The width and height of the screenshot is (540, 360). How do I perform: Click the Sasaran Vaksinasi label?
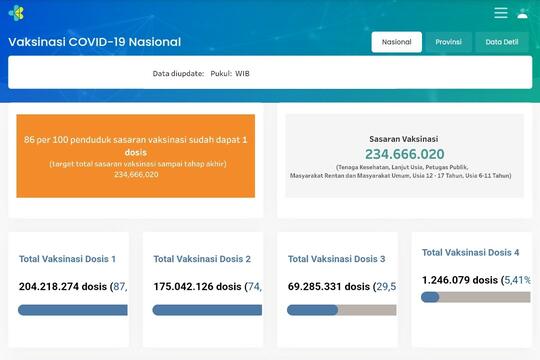coord(404,139)
